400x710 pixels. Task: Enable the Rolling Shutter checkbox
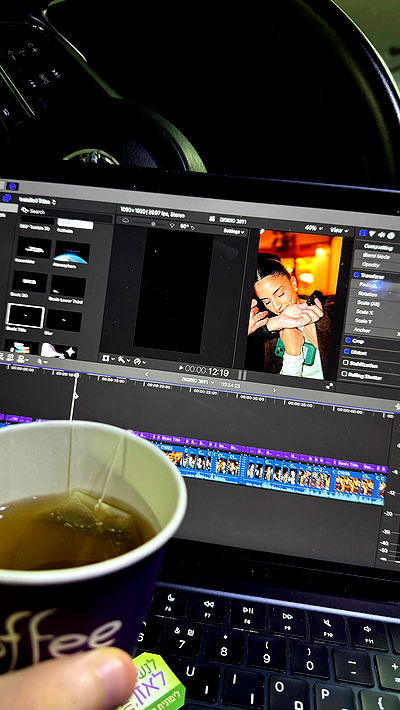(x=345, y=374)
